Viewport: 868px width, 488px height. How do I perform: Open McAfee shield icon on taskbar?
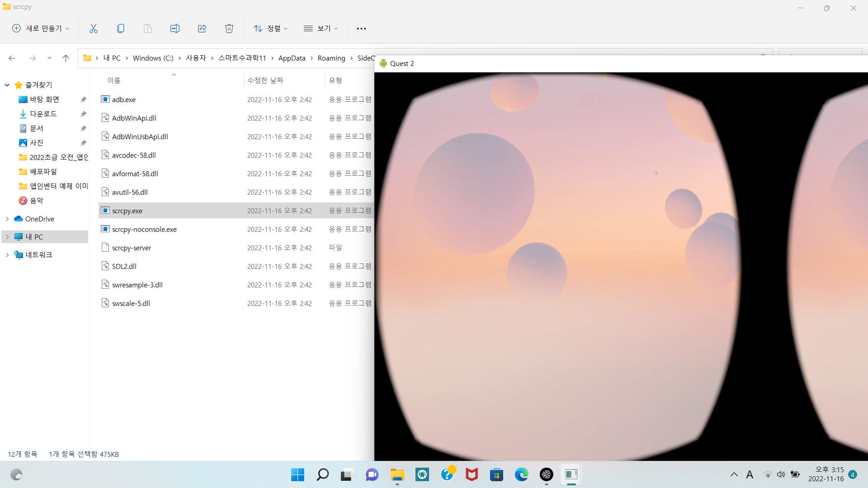[x=472, y=474]
